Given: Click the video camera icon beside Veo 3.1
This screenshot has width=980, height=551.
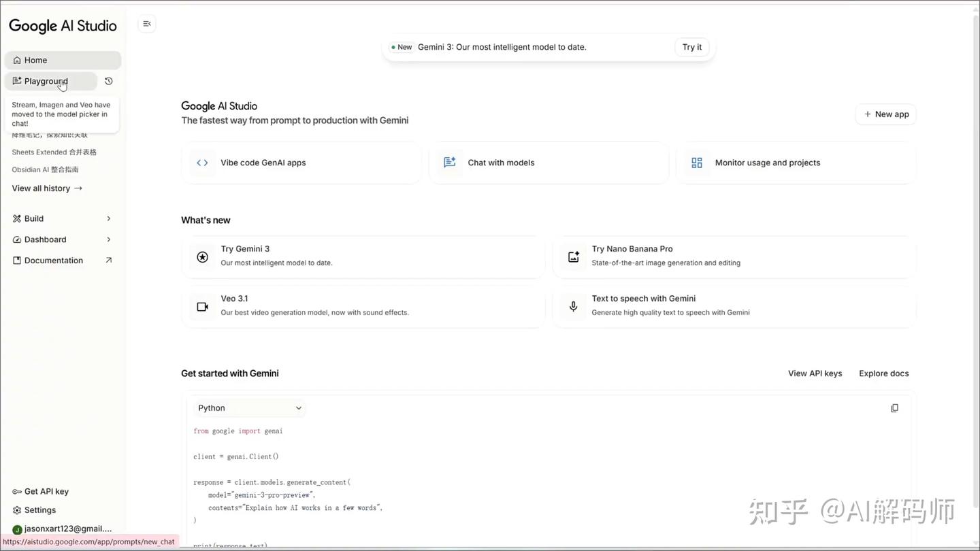Looking at the screenshot, I should click(202, 306).
